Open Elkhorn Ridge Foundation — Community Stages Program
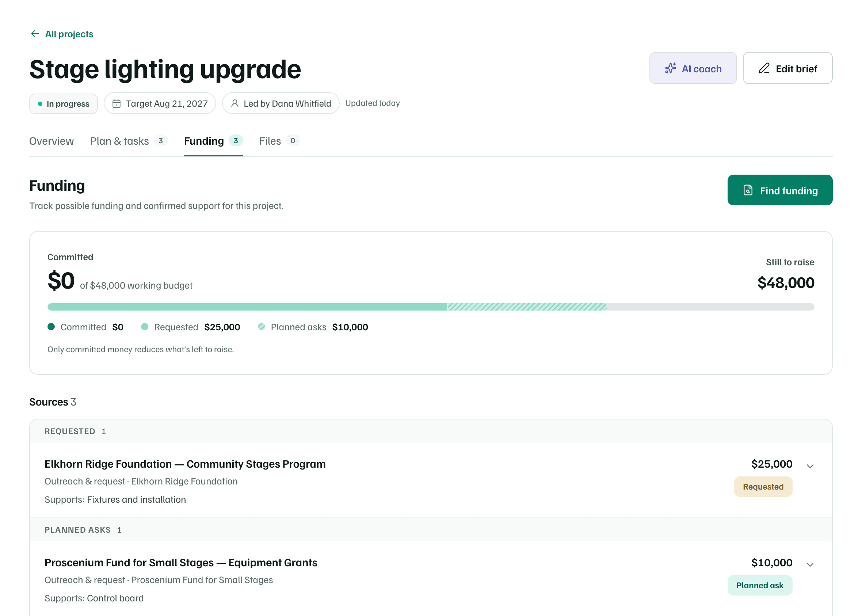The height and width of the screenshot is (616, 862). click(x=185, y=464)
